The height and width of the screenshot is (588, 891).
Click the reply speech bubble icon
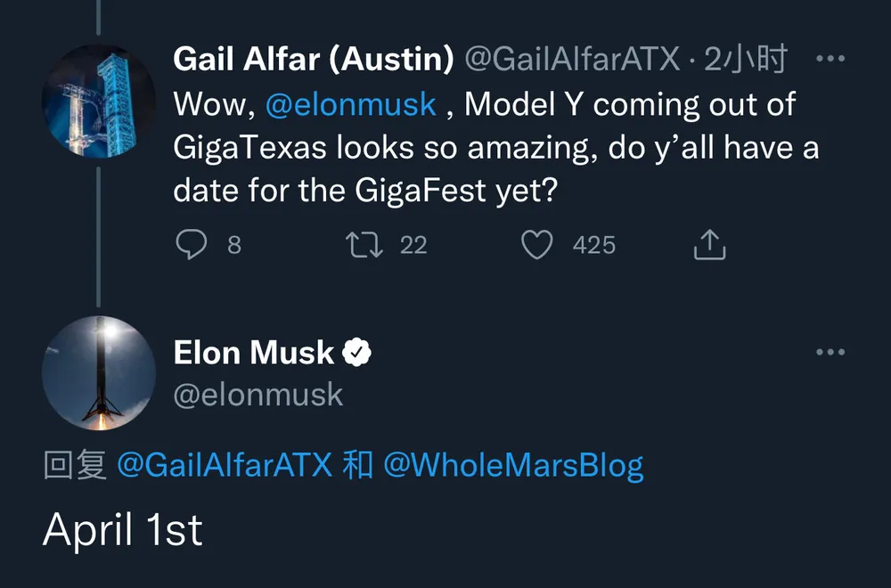coord(192,245)
